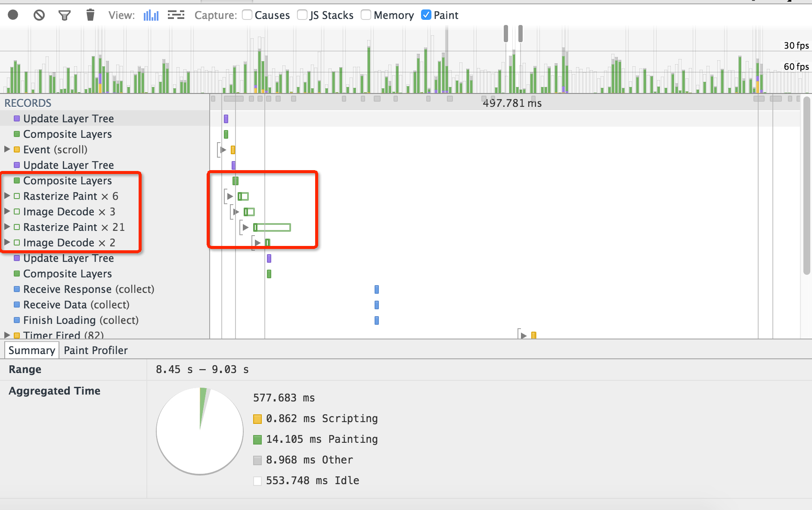Viewport: 812px width, 510px height.
Task: Click the yellow Event scroll timeline bar
Action: [233, 150]
